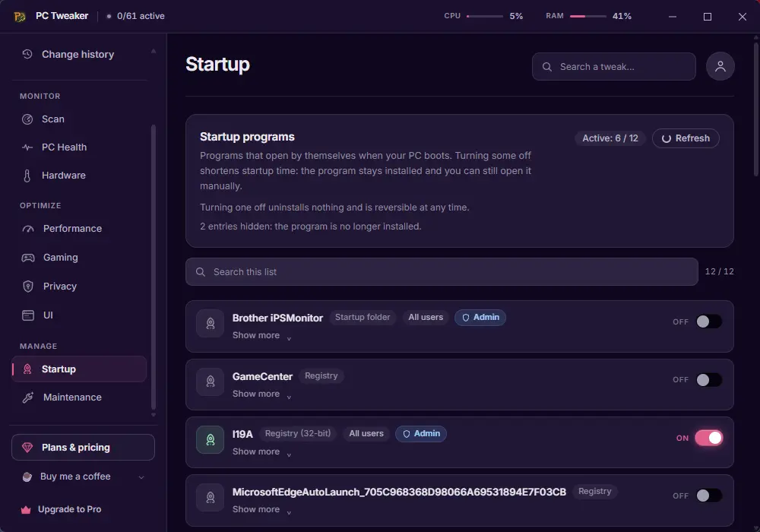760x532 pixels.
Task: Expand Show more under Brother iPSMonitor
Action: 261,336
